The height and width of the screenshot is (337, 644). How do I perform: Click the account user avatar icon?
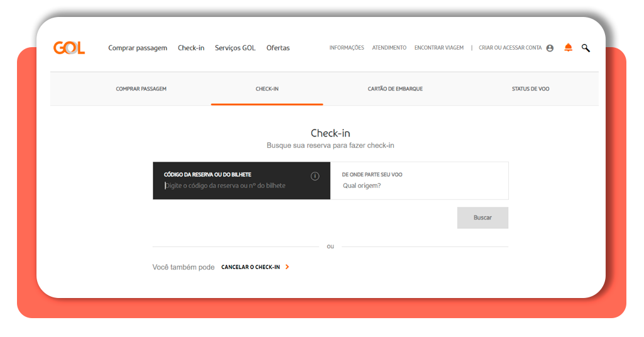pyautogui.click(x=550, y=48)
